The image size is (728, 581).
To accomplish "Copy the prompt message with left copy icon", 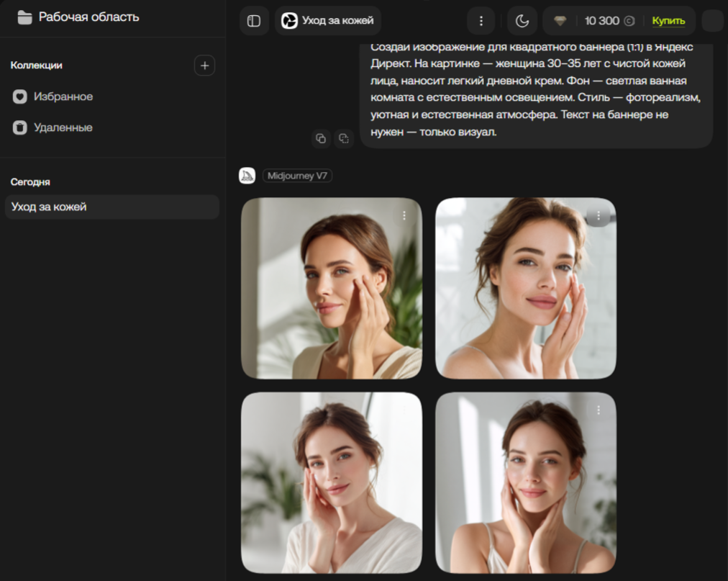I will pyautogui.click(x=321, y=138).
